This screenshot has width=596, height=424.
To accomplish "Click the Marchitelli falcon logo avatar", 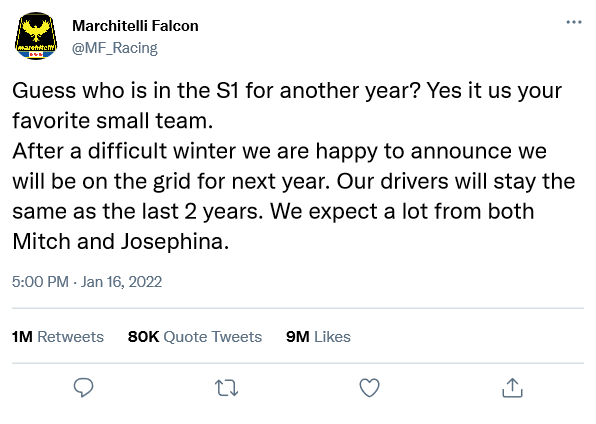I will 36,36.
